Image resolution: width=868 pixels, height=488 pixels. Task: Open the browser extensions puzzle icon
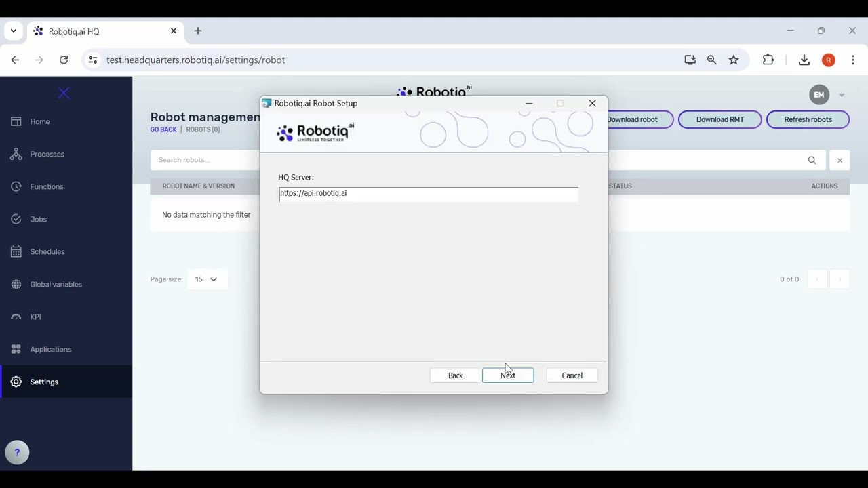(768, 60)
